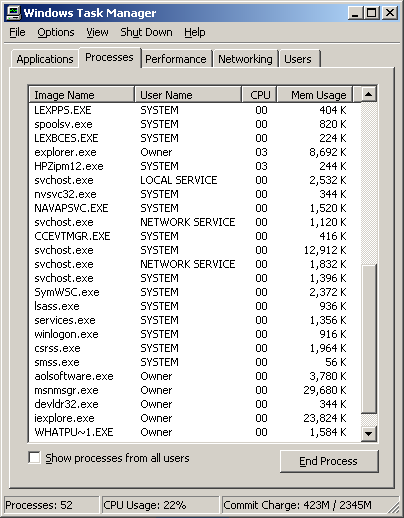Sort by the CPU column header

pos(259,95)
